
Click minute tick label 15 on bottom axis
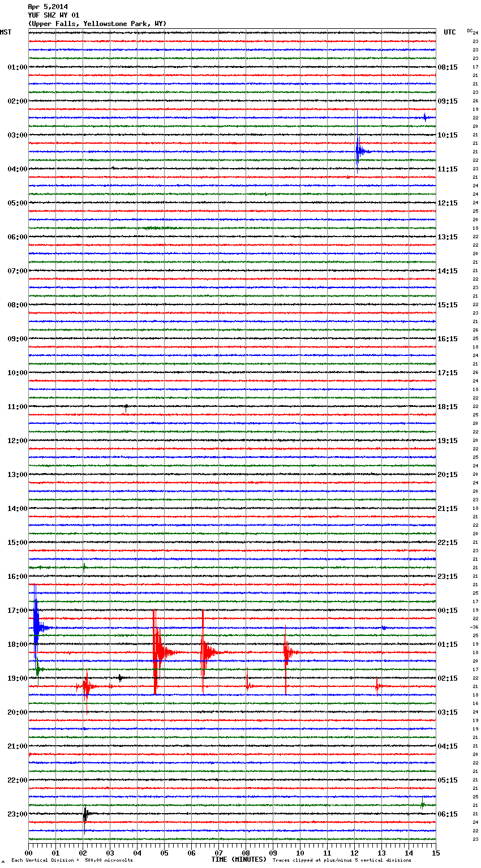(436, 853)
